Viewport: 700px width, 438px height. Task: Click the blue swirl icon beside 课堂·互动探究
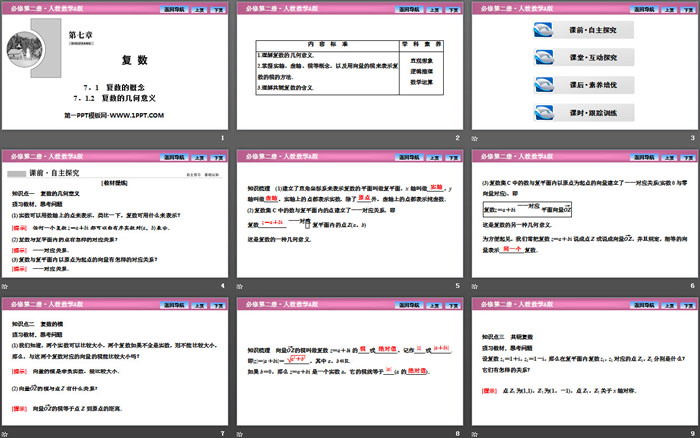tap(544, 58)
